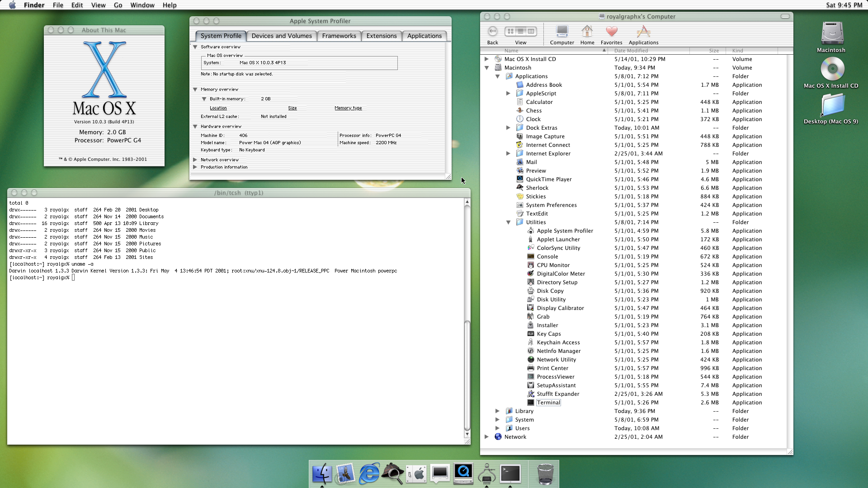
Task: Sort Finder list by Kind column
Action: pos(752,51)
